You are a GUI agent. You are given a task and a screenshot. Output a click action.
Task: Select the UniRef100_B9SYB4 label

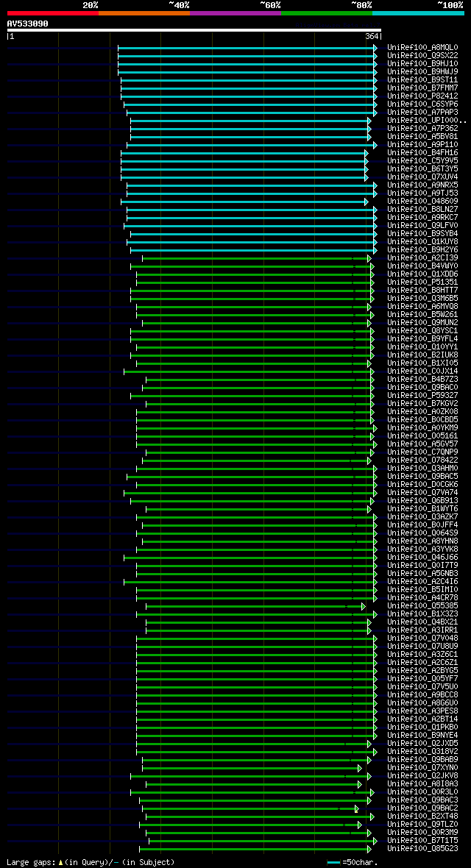422,234
